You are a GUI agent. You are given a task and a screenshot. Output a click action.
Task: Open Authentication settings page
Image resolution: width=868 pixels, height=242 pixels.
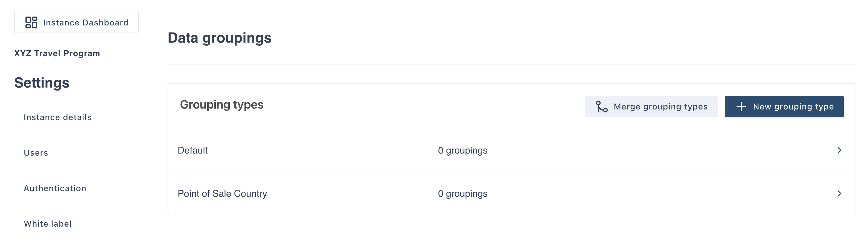(x=55, y=188)
